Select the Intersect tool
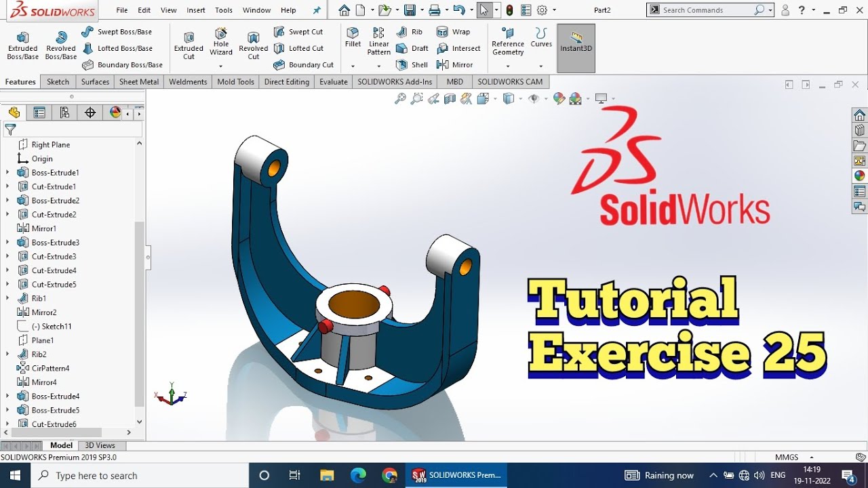 coord(458,48)
